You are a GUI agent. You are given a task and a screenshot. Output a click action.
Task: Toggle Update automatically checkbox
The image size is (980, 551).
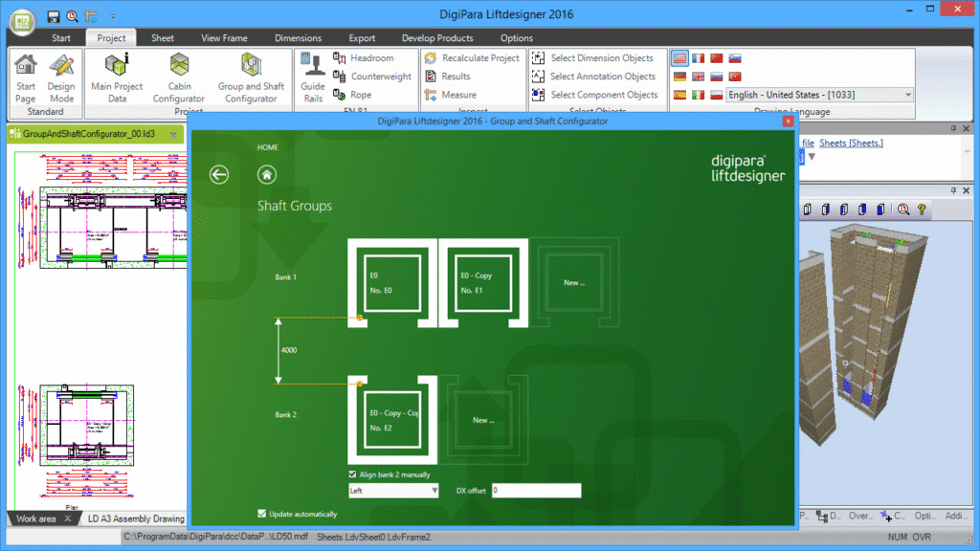(262, 514)
